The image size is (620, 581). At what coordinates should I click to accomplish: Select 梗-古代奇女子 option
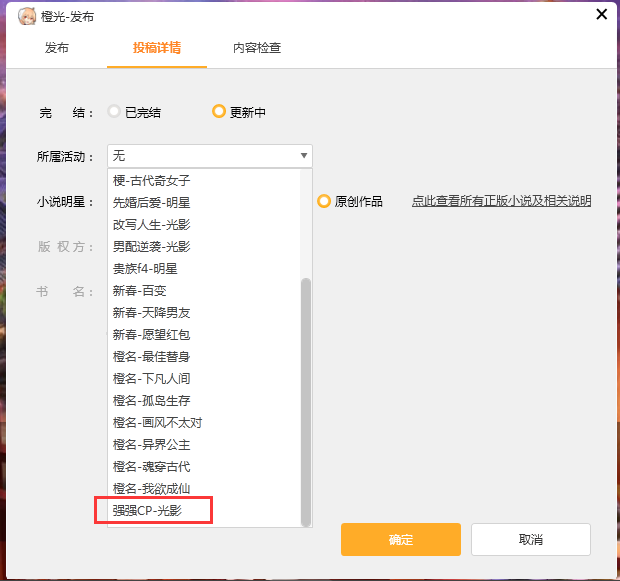(151, 180)
